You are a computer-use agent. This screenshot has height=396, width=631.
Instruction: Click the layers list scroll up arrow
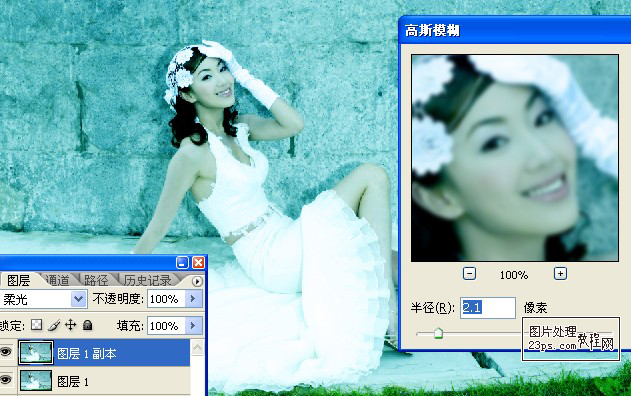click(x=197, y=347)
